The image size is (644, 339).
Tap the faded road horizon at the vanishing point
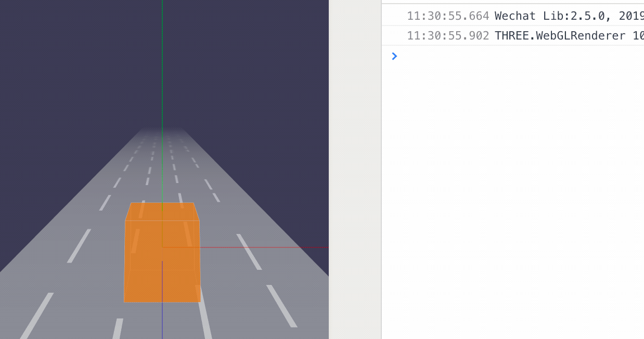pos(162,130)
